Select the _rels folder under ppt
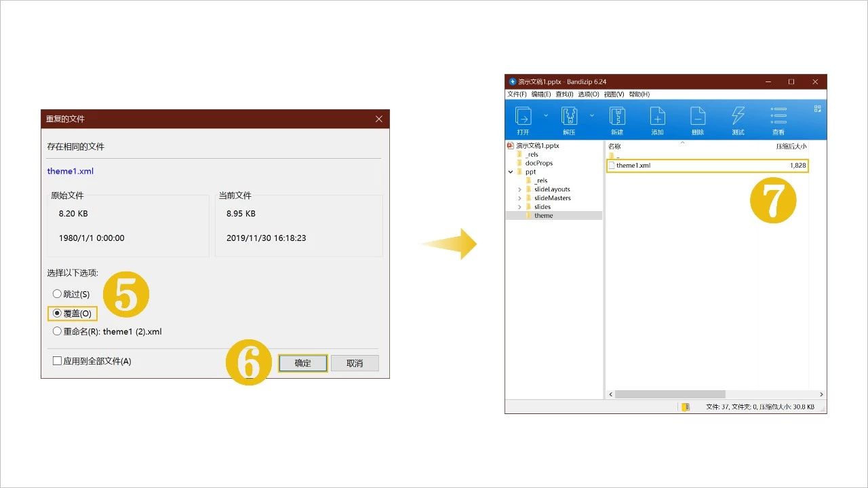 (536, 181)
